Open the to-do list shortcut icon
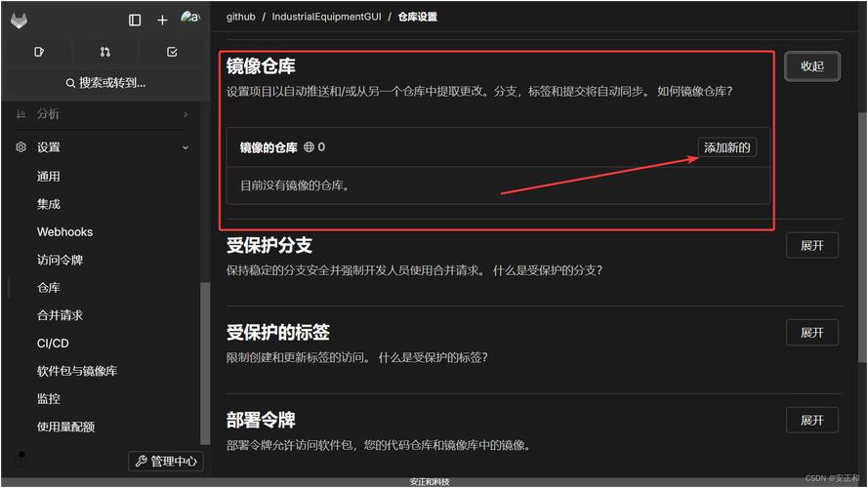Image resolution: width=868 pixels, height=488 pixels. click(172, 52)
